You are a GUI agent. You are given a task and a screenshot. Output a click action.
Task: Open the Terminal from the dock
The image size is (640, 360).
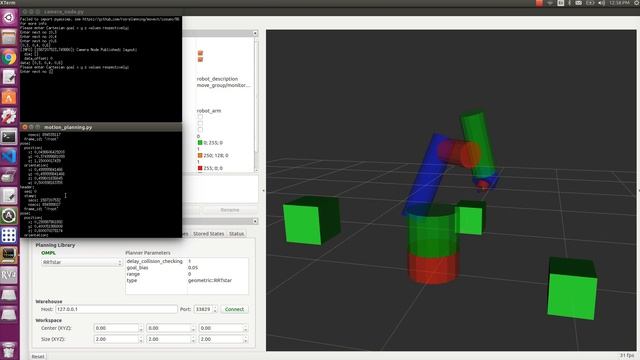click(x=9, y=136)
